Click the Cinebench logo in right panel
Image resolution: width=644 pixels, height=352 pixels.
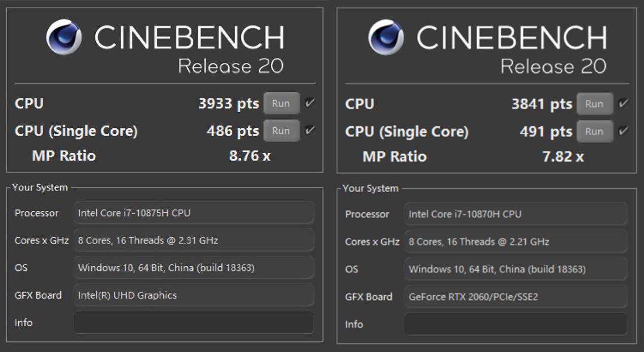(x=386, y=38)
